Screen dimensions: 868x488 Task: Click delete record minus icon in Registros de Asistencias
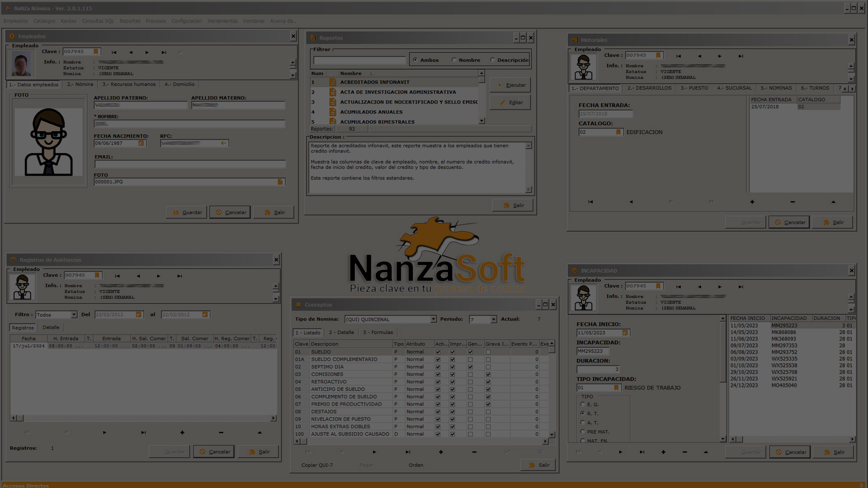click(x=221, y=432)
